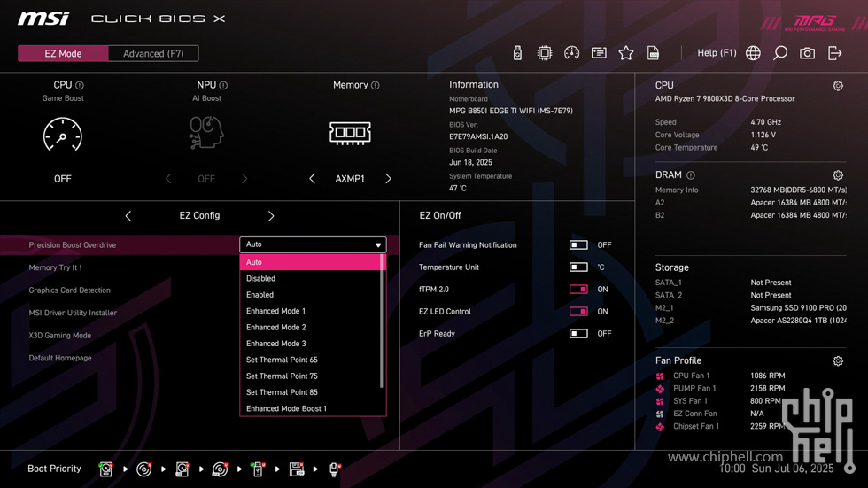Viewport: 868px width, 488px height.
Task: Go to previous EZ Config page arrow
Action: click(x=128, y=216)
